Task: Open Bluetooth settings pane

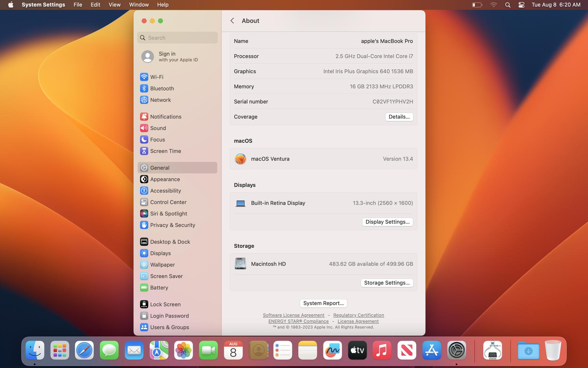Action: click(177, 89)
